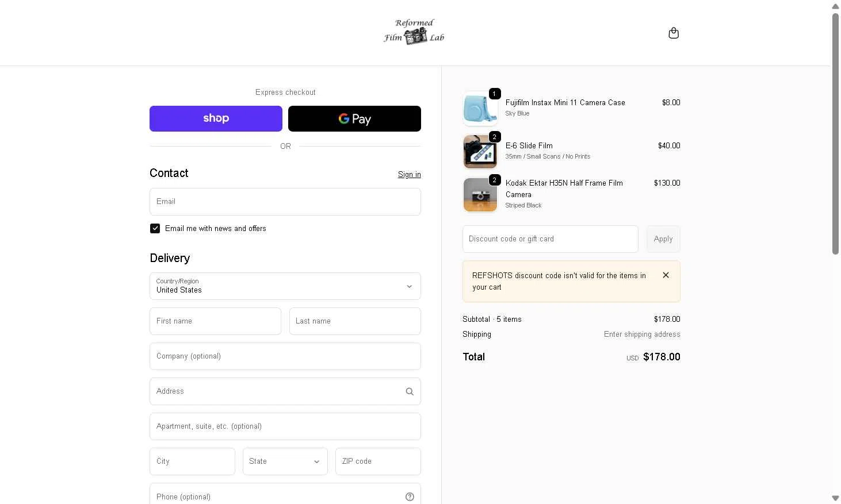Screen dimensions: 841x504
Task: Click the Sky Blue variant text
Action: point(517,113)
